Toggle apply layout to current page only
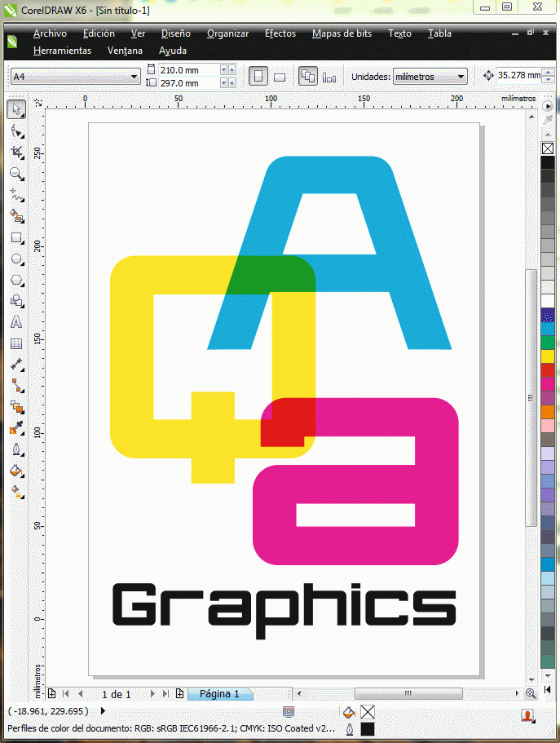 pyautogui.click(x=329, y=77)
